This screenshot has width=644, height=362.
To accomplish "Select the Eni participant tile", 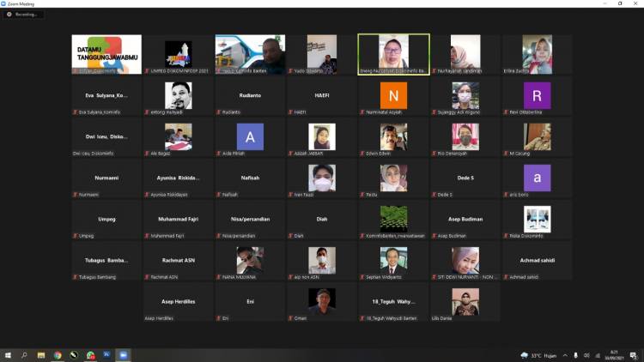I will point(250,302).
